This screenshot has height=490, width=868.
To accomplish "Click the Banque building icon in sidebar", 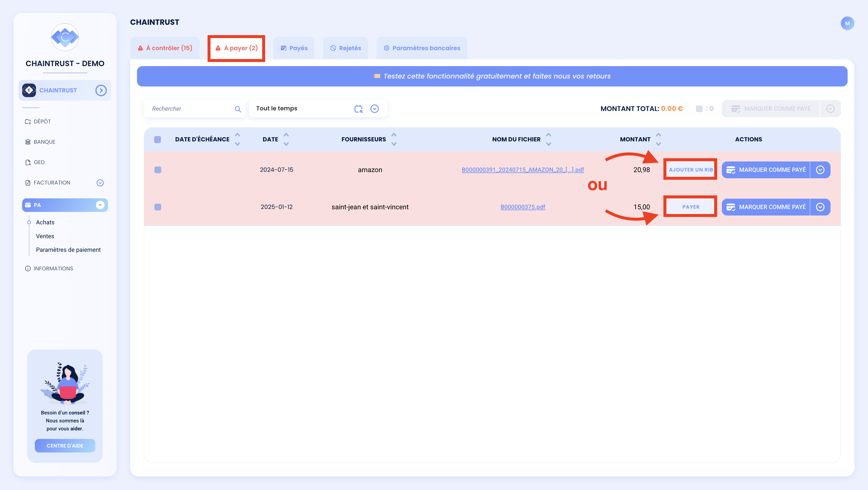I will [x=28, y=142].
